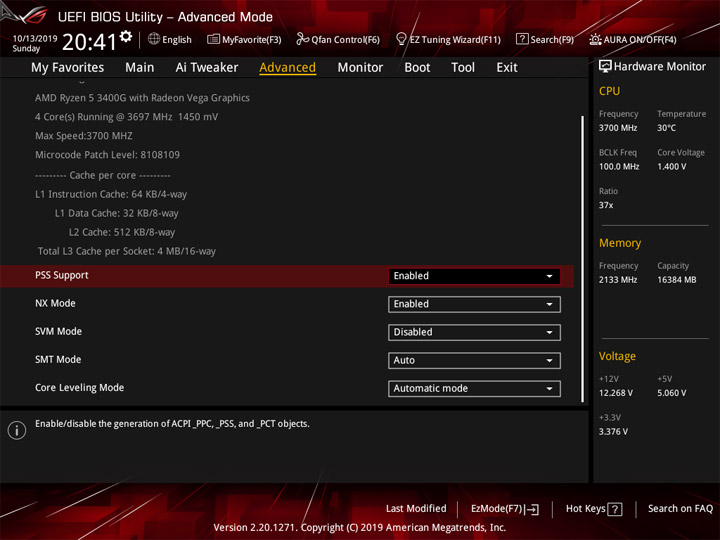Click the AMD Ryzen 5 3400G text
The width and height of the screenshot is (720, 540).
[142, 98]
